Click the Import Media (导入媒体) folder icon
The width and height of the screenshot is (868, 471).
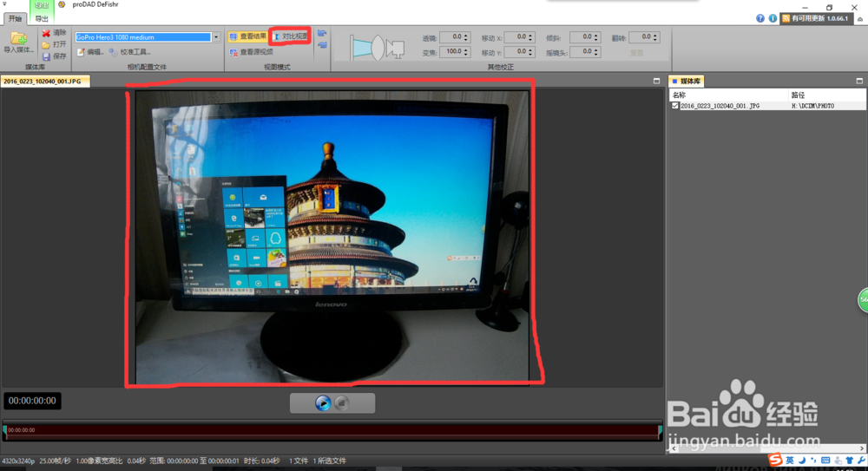click(18, 39)
